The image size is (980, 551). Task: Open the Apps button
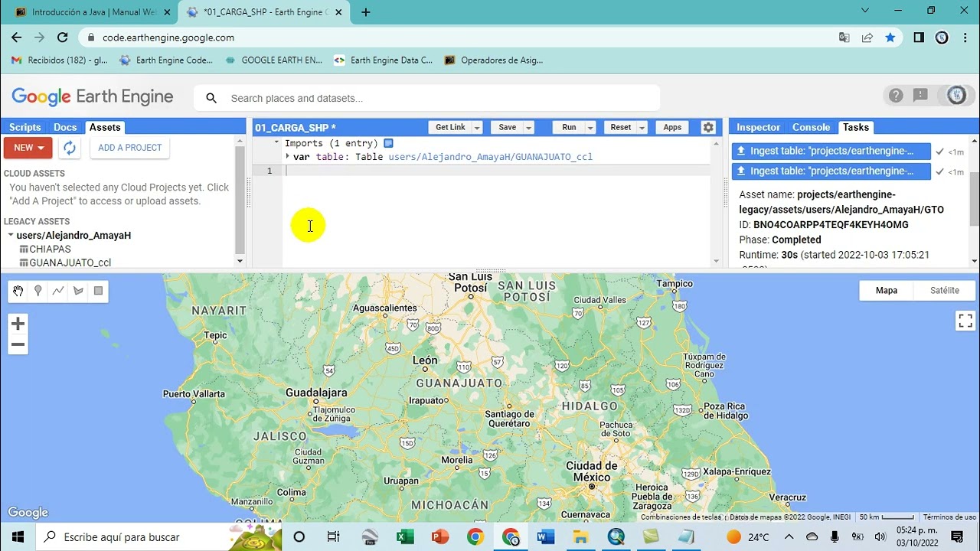coord(672,128)
